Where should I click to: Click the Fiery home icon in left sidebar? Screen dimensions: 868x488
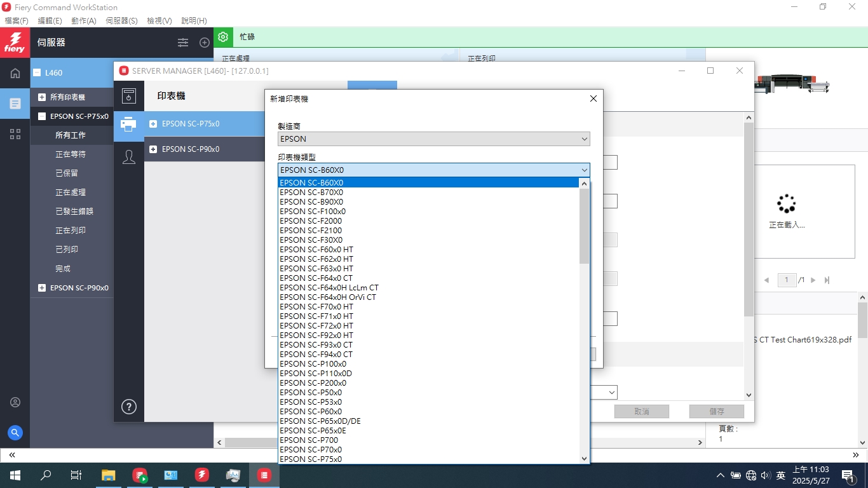pos(15,73)
